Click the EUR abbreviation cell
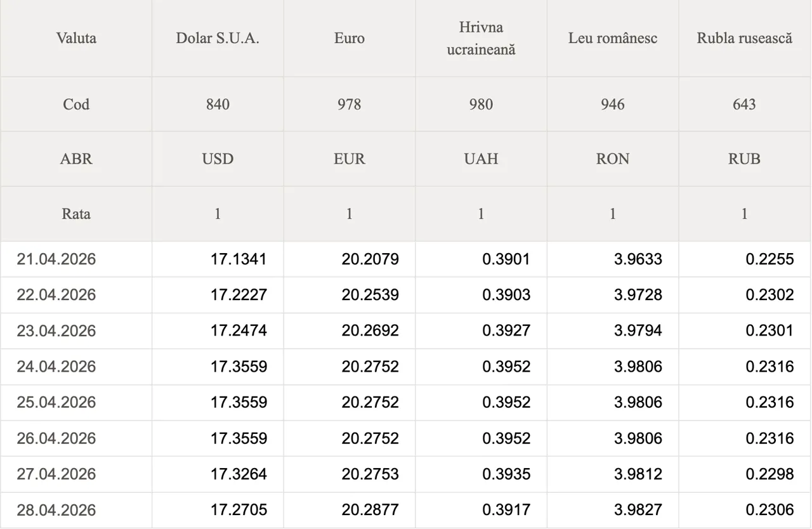This screenshot has width=812, height=529. point(350,159)
